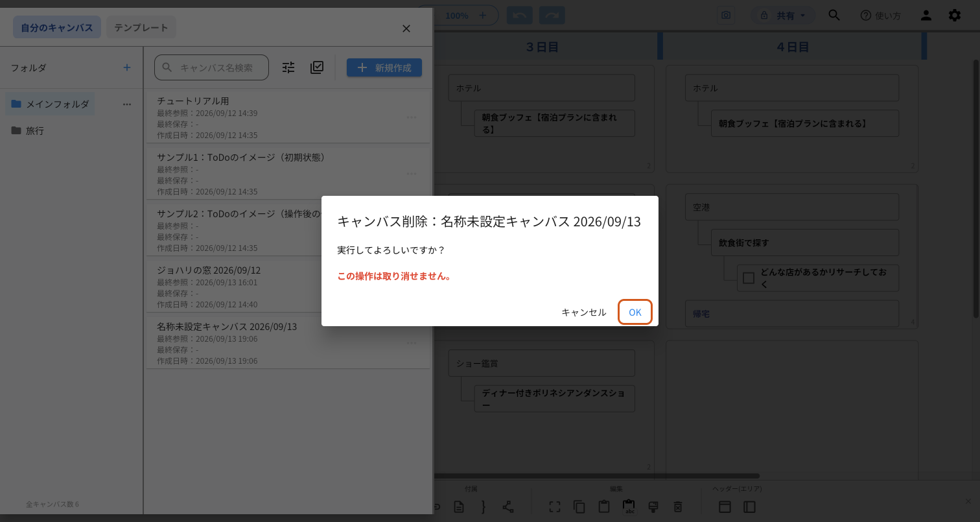Click the format painter icon in 編集
The width and height of the screenshot is (980, 522).
point(653,507)
